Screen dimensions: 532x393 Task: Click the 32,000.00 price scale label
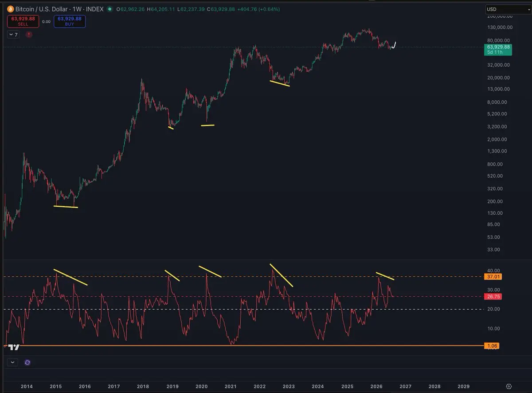click(499, 65)
